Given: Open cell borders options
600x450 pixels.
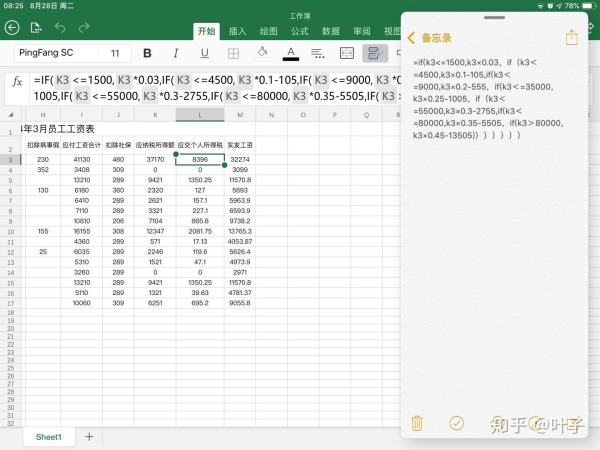Looking at the screenshot, I should [x=234, y=53].
